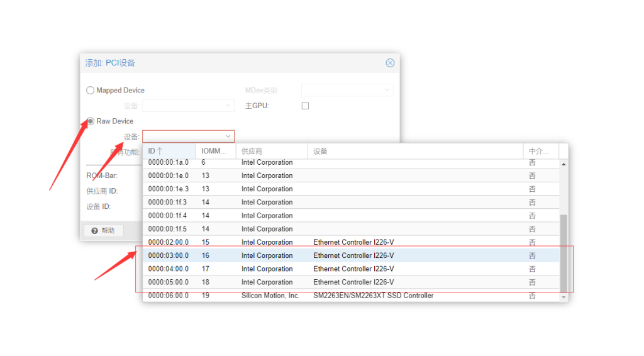Select the Mapped Device radio button
The image size is (644, 356).
[x=91, y=91]
